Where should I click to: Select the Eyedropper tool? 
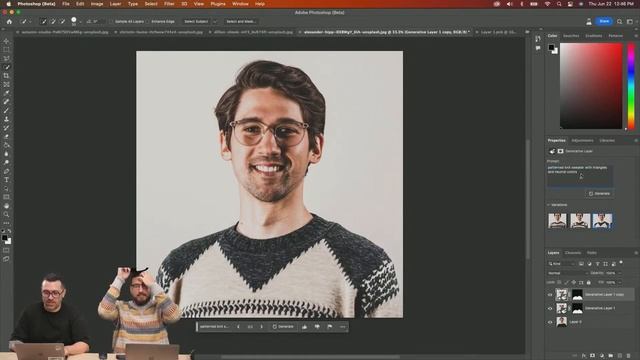[x=6, y=93]
